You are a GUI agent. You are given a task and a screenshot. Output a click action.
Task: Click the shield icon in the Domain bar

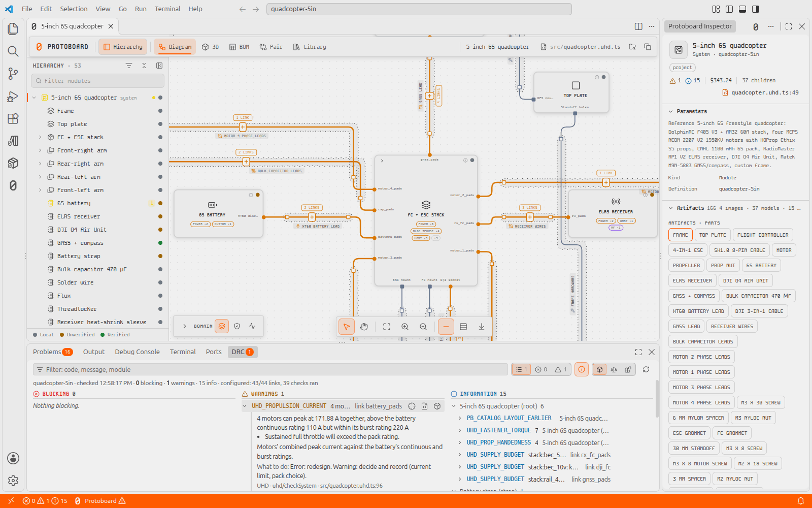pos(237,326)
